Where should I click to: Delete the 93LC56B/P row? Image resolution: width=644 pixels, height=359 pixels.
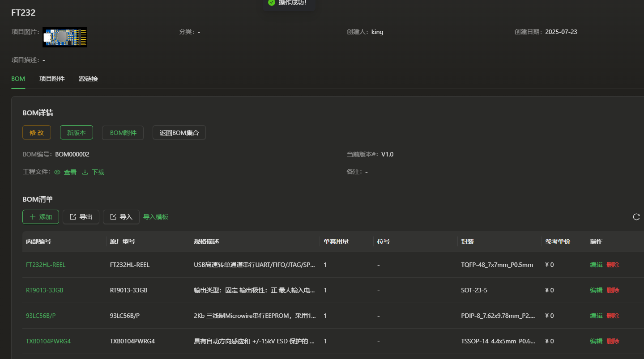coord(613,316)
